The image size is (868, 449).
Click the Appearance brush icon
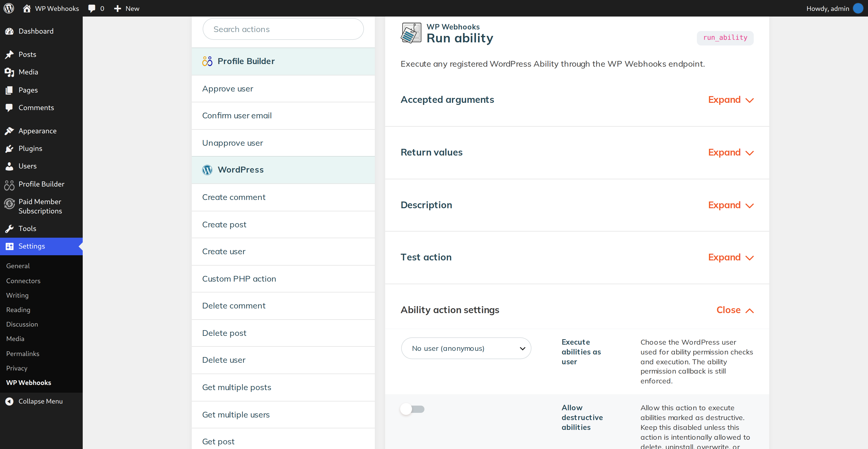(x=9, y=131)
